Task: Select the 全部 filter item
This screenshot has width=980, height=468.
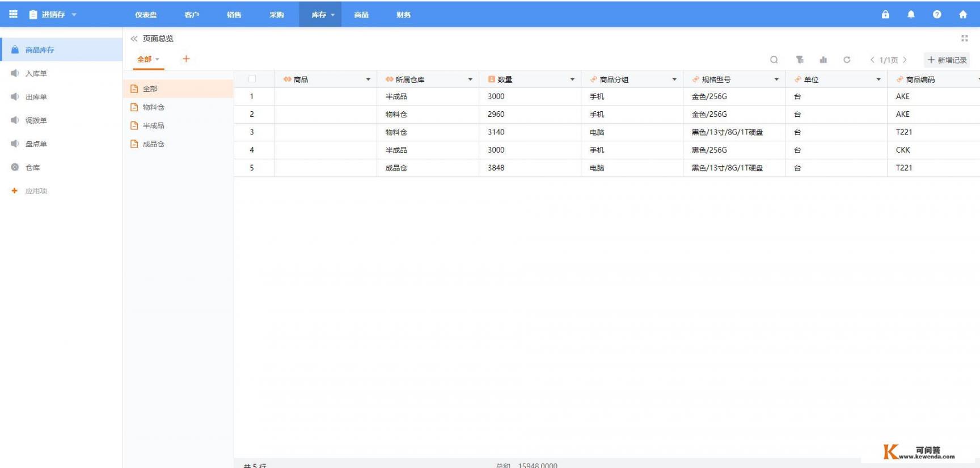Action: 178,88
